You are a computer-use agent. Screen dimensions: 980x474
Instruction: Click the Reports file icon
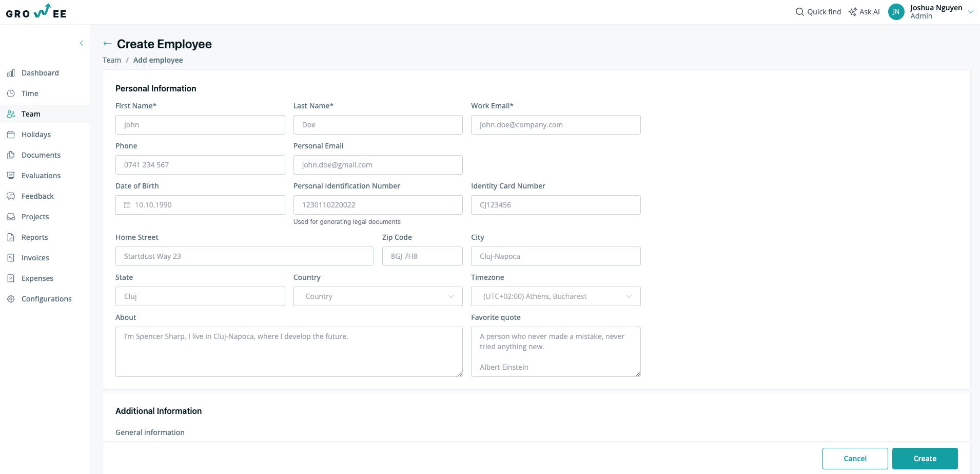tap(11, 237)
